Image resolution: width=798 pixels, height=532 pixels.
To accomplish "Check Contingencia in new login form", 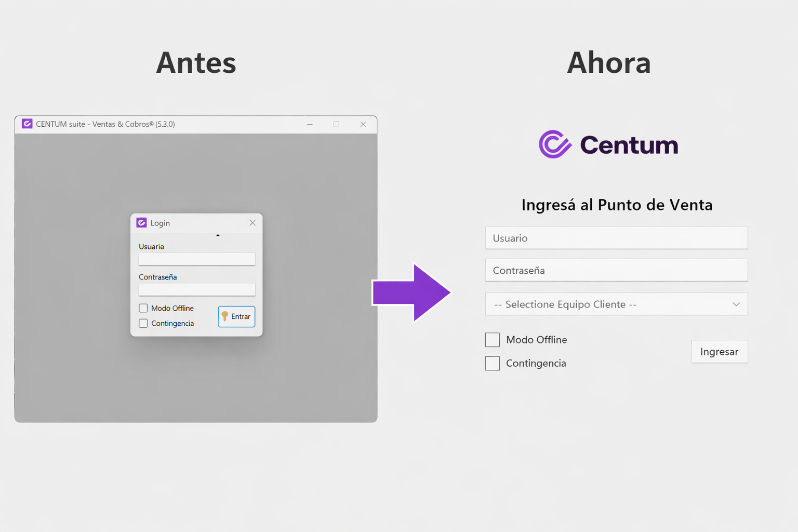I will pos(493,363).
